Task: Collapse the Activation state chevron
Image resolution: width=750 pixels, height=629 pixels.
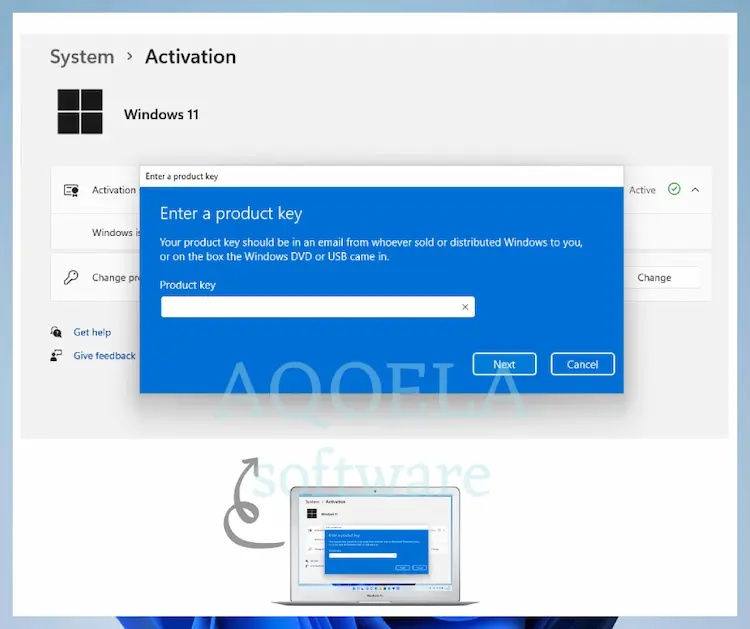Action: (x=695, y=190)
